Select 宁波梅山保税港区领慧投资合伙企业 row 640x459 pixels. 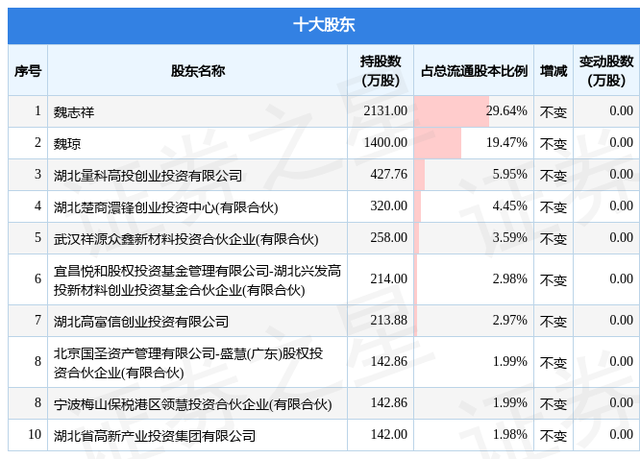pyautogui.click(x=192, y=404)
